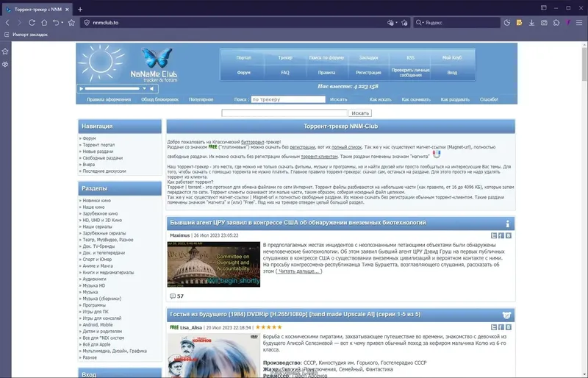Screen dimensions: 588x378
Task: Click the page vertical scrollbar
Action: pyautogui.click(x=584, y=64)
